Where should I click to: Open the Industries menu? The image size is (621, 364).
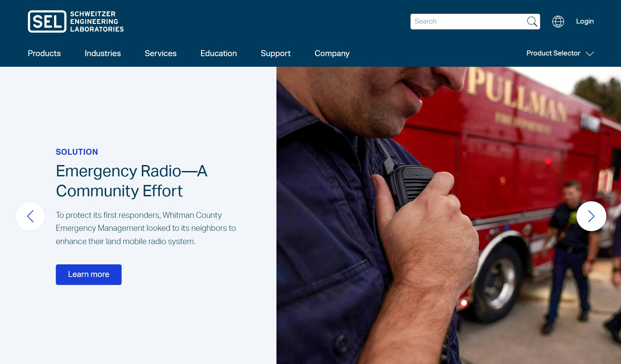coord(103,53)
